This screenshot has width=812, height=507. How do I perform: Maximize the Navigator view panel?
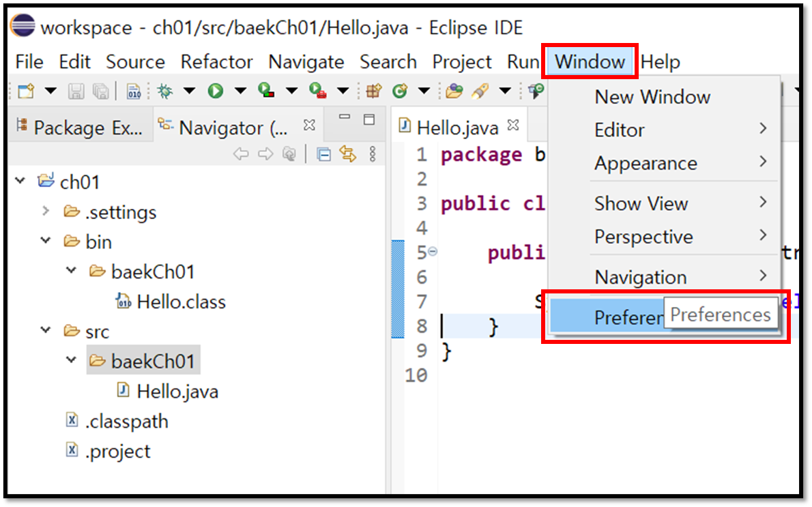click(x=369, y=119)
